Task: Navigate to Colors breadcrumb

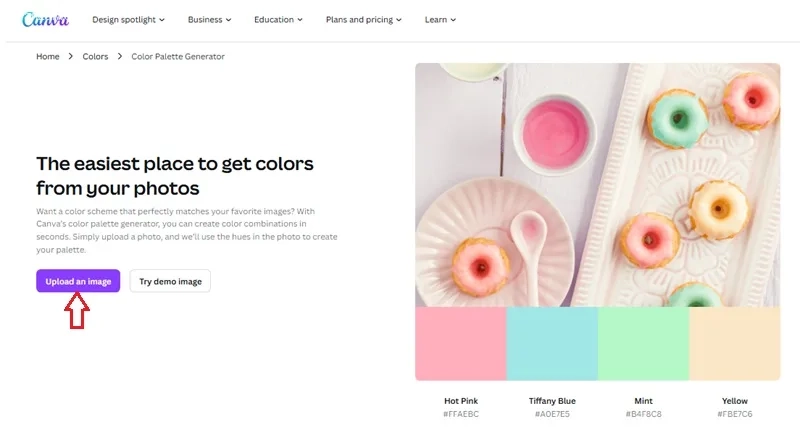Action: [95, 57]
